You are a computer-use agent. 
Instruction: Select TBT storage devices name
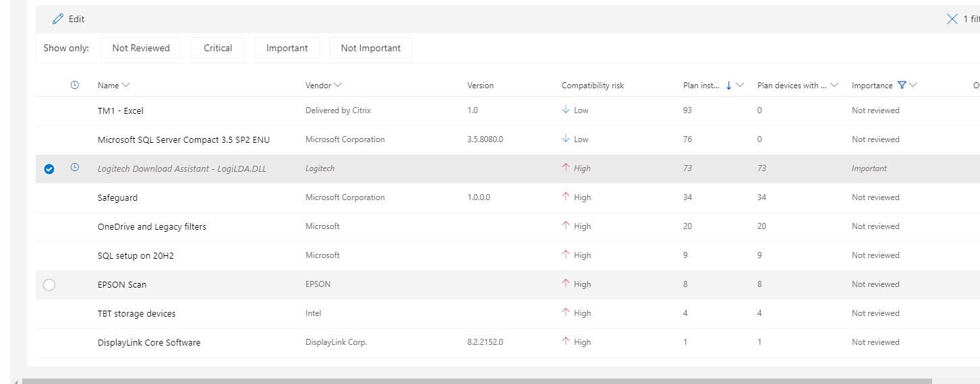click(x=137, y=313)
